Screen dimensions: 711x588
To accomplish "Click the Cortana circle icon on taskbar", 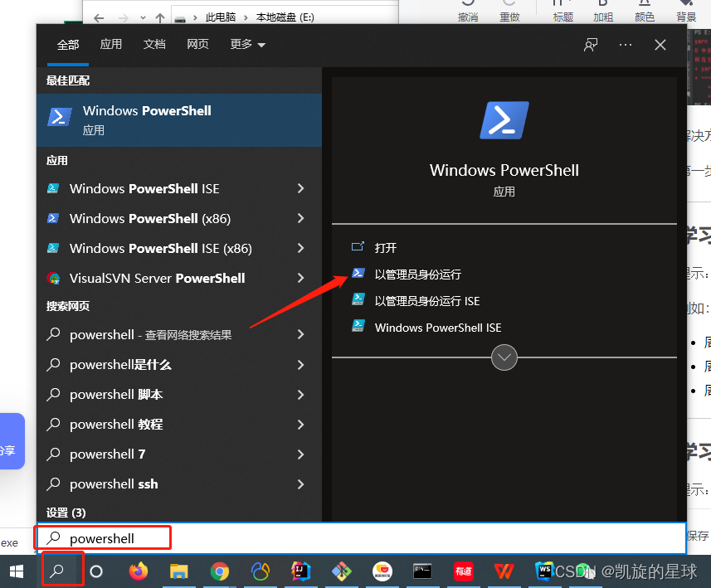I will pyautogui.click(x=96, y=571).
